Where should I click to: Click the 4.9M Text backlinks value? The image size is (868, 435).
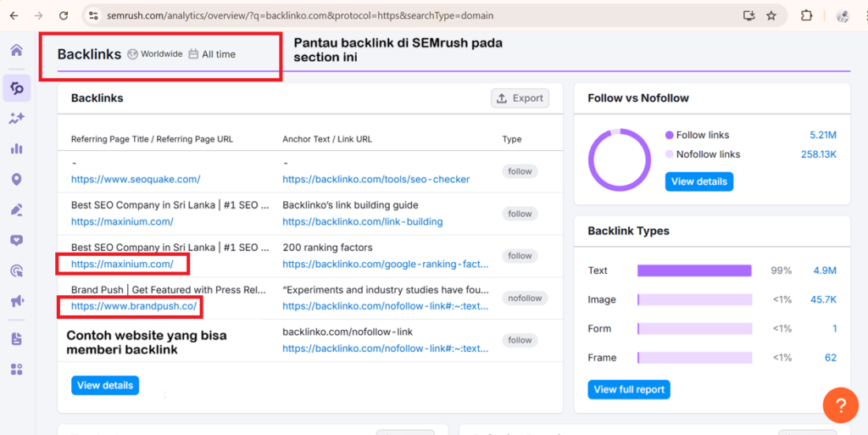pos(825,270)
